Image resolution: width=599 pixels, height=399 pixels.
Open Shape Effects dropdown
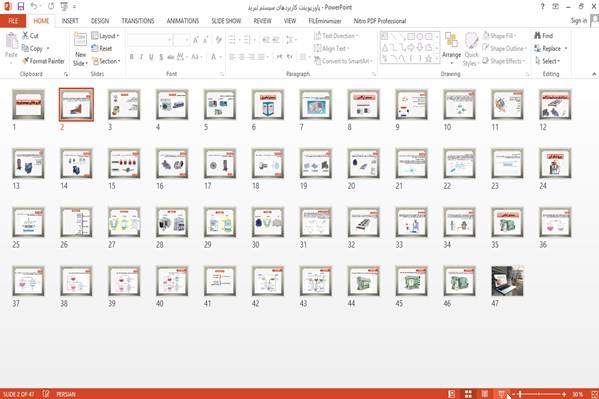coord(504,61)
